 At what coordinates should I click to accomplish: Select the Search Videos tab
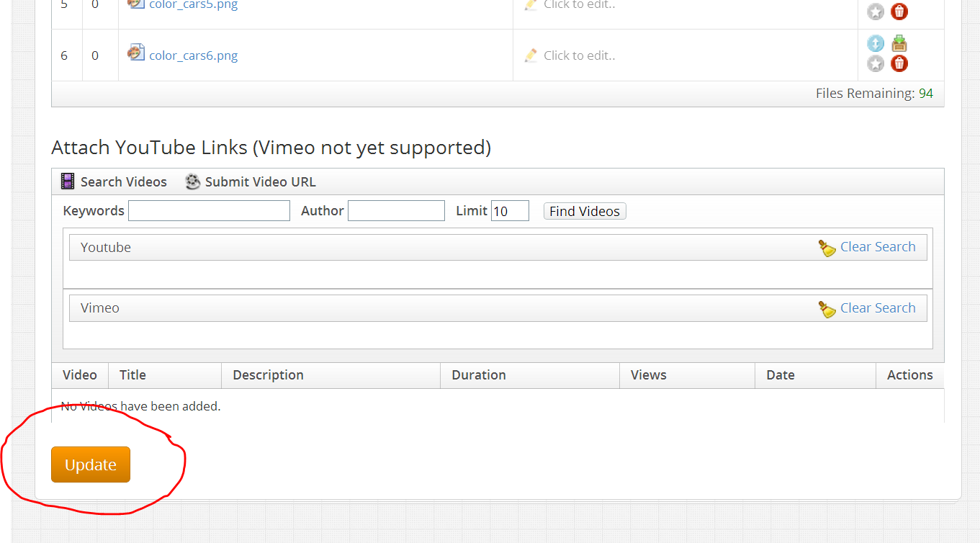click(122, 181)
